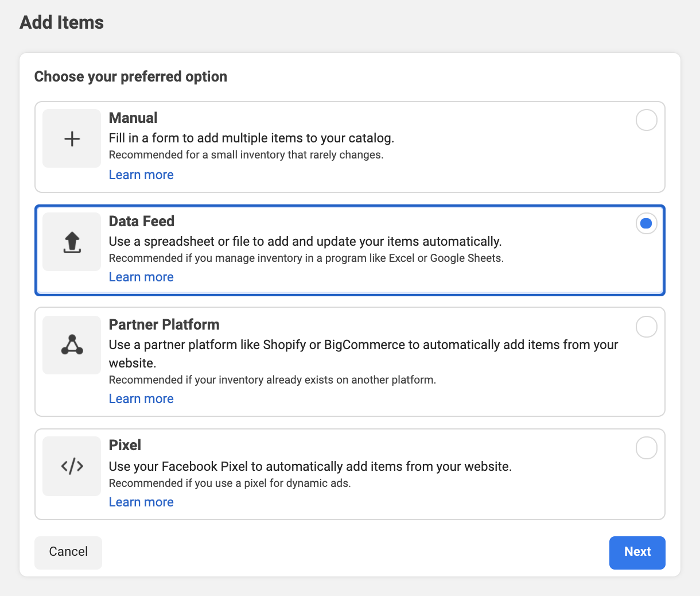Image resolution: width=700 pixels, height=596 pixels.
Task: Click the Partner Platform option title
Action: click(164, 325)
